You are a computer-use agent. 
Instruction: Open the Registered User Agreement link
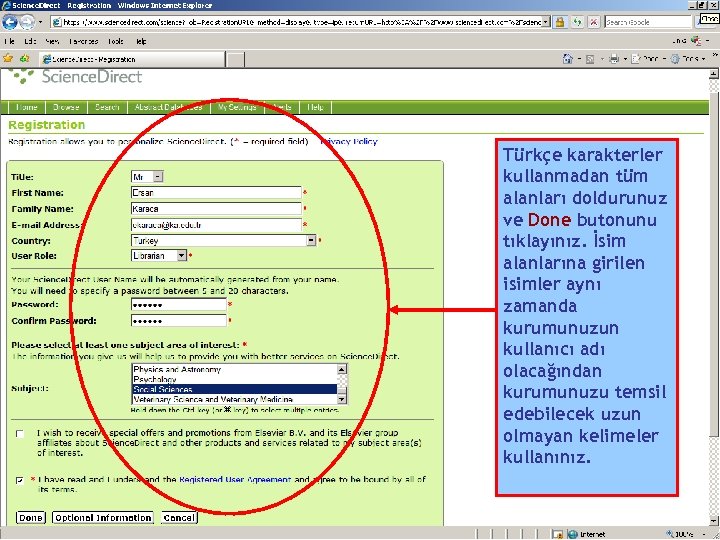(x=235, y=479)
